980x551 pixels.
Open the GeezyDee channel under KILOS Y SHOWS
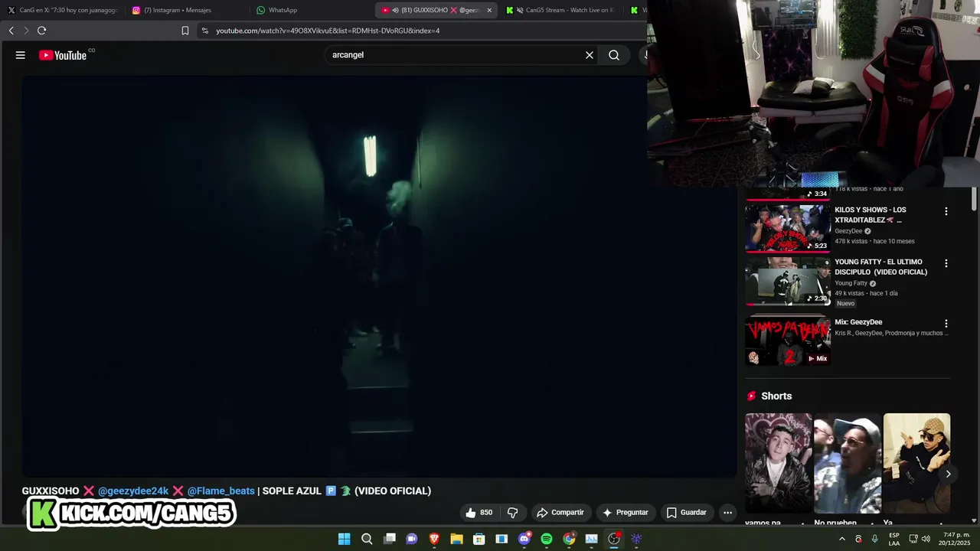tap(848, 231)
